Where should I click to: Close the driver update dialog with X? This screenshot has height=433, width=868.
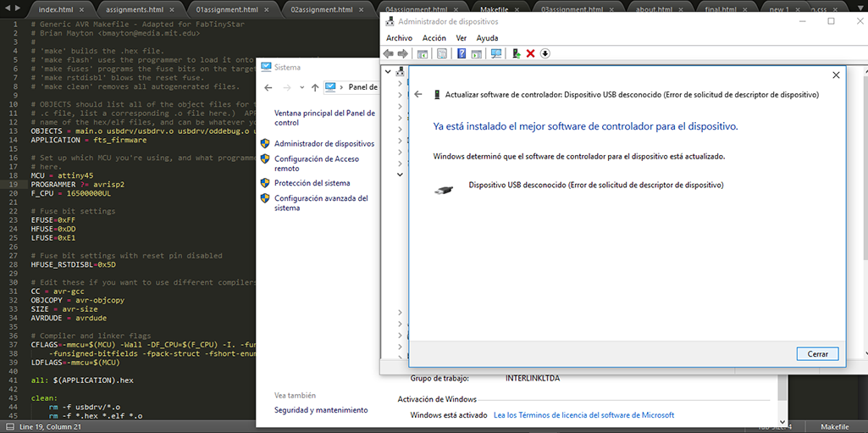(836, 75)
